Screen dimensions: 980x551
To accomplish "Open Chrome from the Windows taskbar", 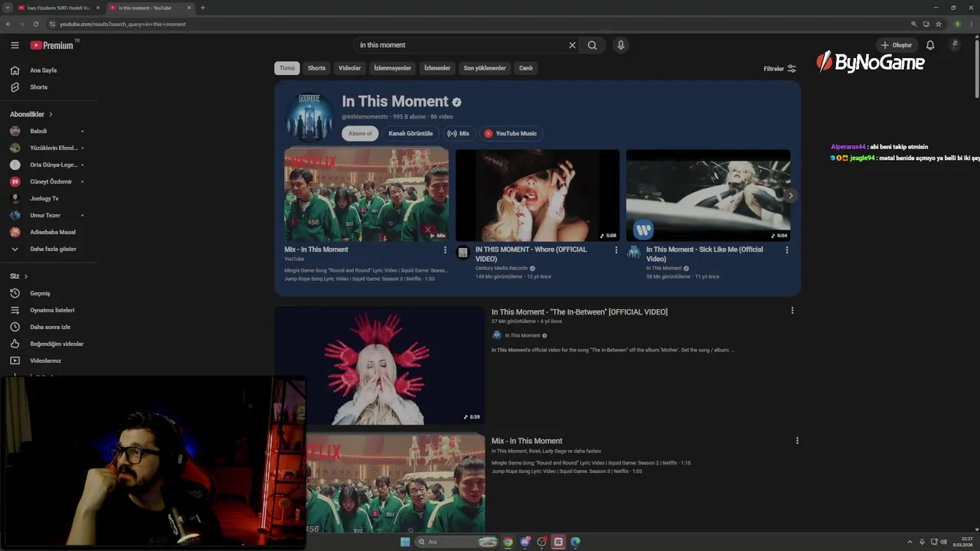I will point(508,542).
